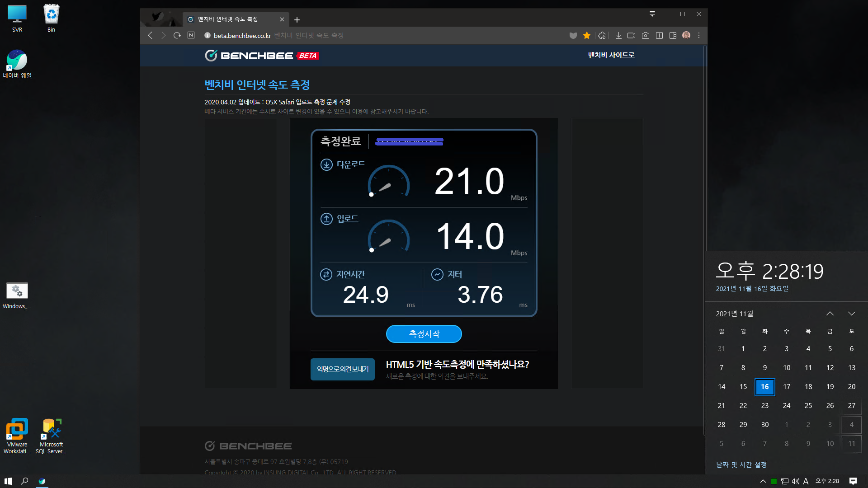Toggle the split view icon
Screen dimensions: 868x488
tap(659, 35)
